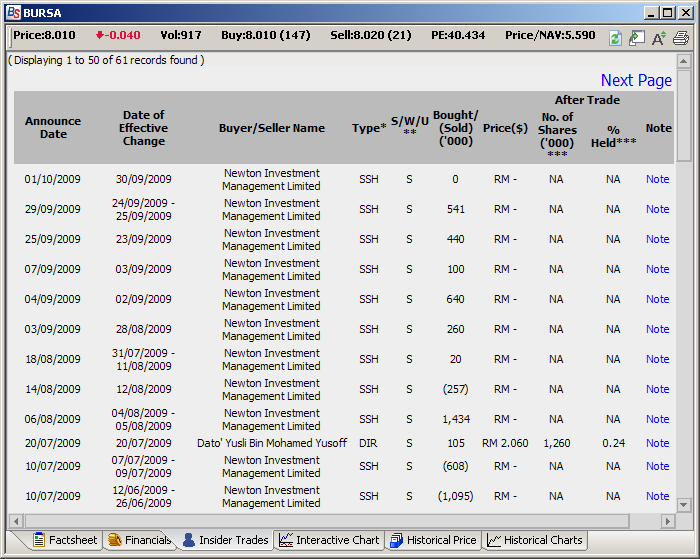This screenshot has width=700, height=559.
Task: Click the Bought/(Sold) ('000) header
Action: (455, 128)
